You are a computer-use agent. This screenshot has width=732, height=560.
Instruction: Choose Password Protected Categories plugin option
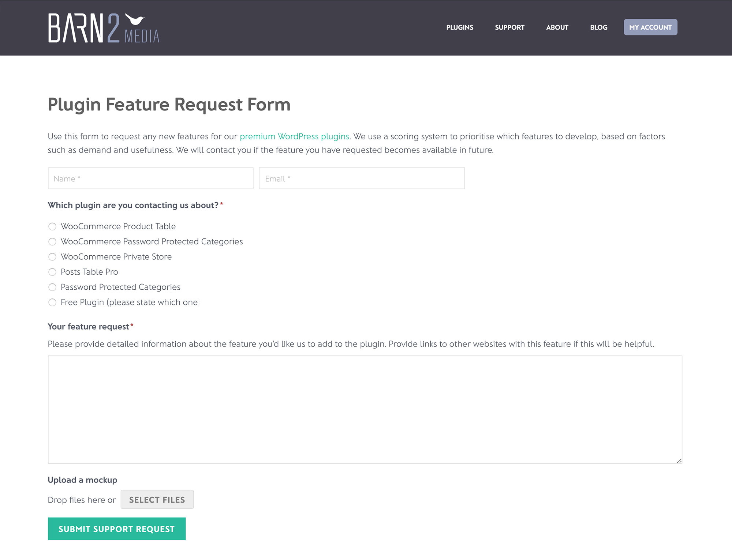pyautogui.click(x=52, y=287)
